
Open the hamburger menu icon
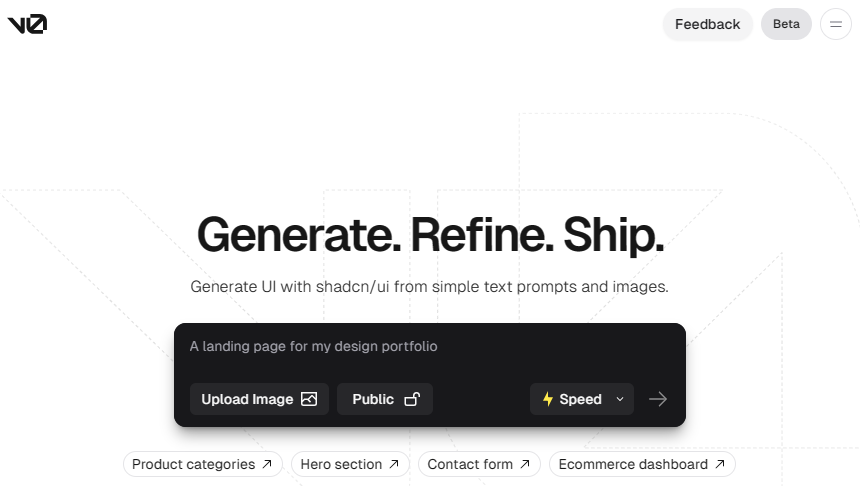pyautogui.click(x=836, y=24)
